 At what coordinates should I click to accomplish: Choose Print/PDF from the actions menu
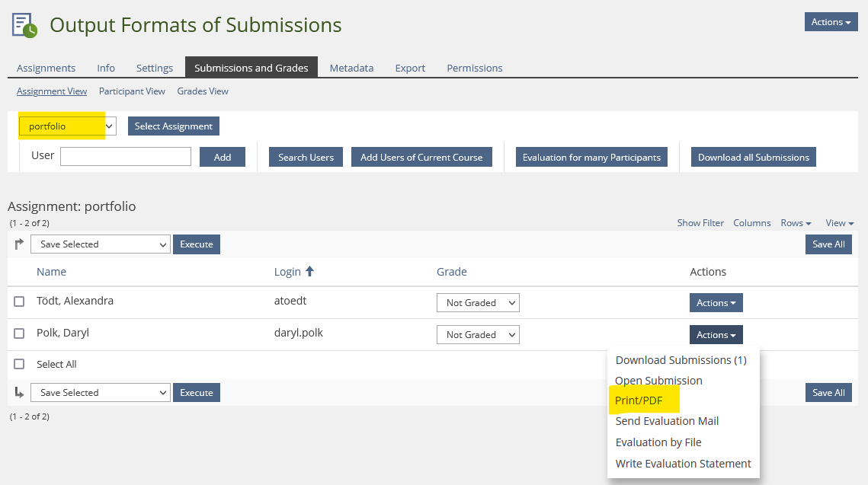pos(639,400)
